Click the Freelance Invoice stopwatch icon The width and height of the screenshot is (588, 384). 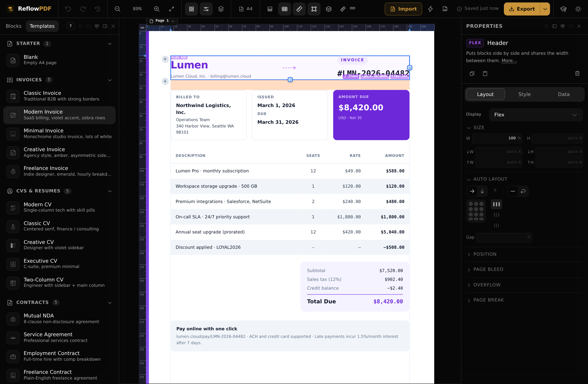click(13, 172)
